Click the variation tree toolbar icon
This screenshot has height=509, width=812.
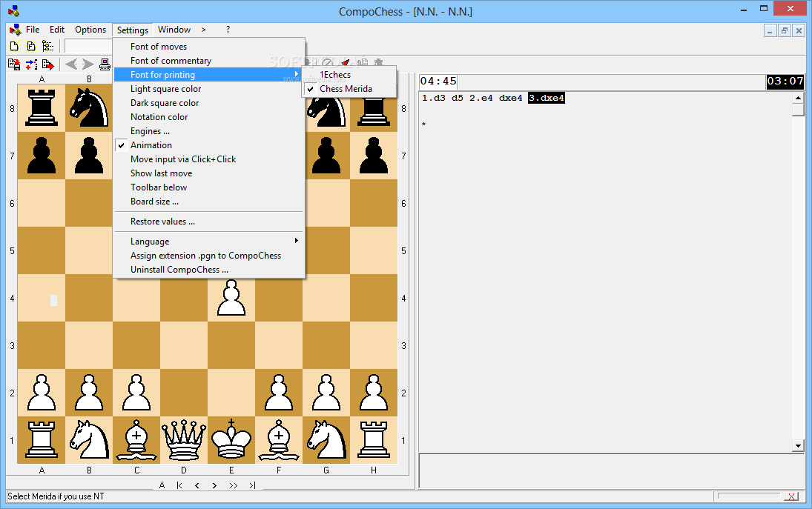(47, 46)
